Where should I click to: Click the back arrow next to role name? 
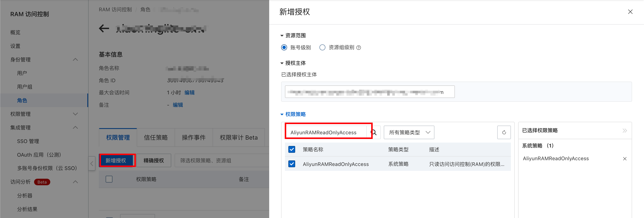click(104, 28)
